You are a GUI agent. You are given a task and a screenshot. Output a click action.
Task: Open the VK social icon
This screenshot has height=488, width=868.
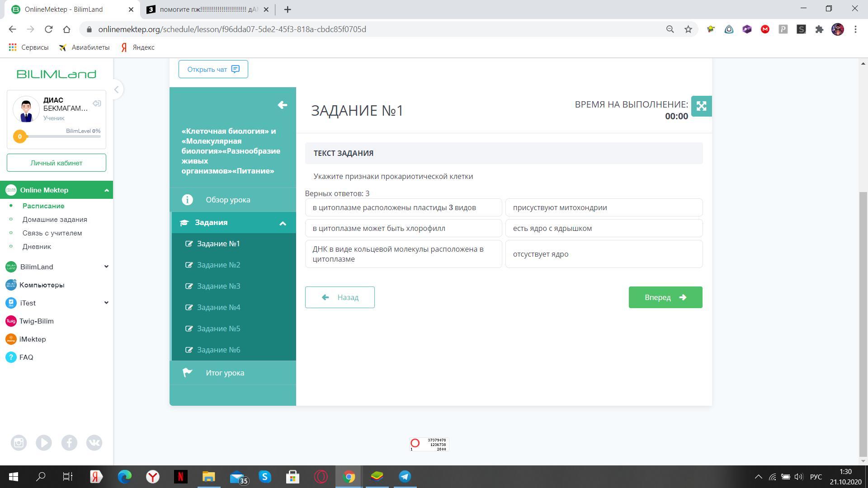94,443
